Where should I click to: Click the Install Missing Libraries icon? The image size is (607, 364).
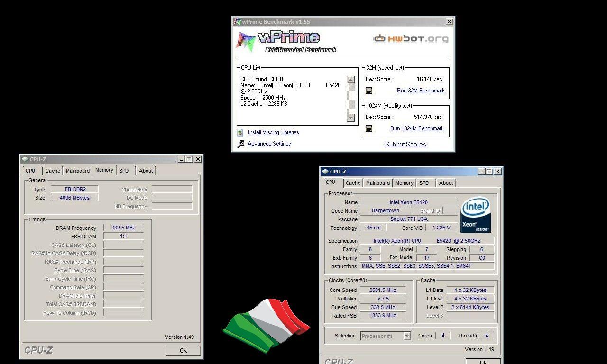(240, 132)
